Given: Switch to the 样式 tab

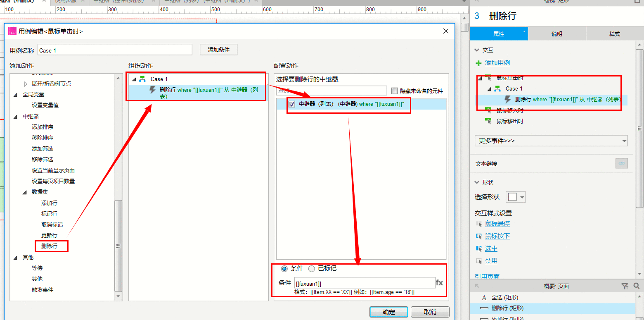Looking at the screenshot, I should (x=615, y=34).
